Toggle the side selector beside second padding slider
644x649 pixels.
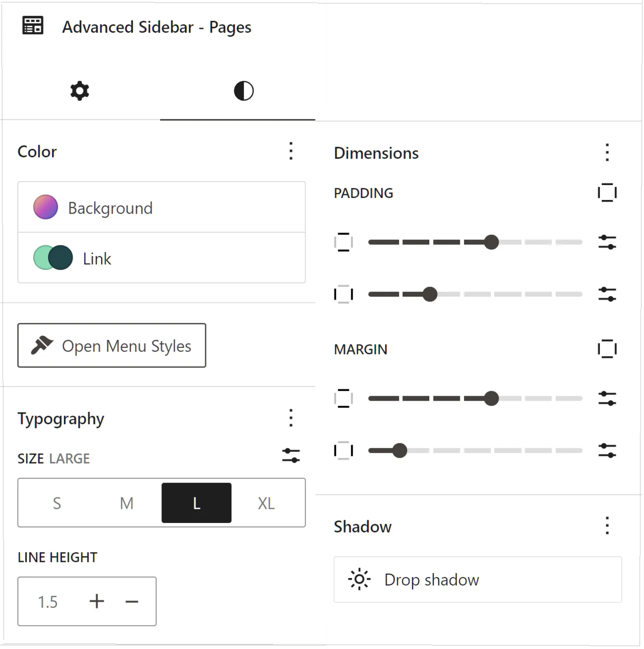(x=343, y=294)
